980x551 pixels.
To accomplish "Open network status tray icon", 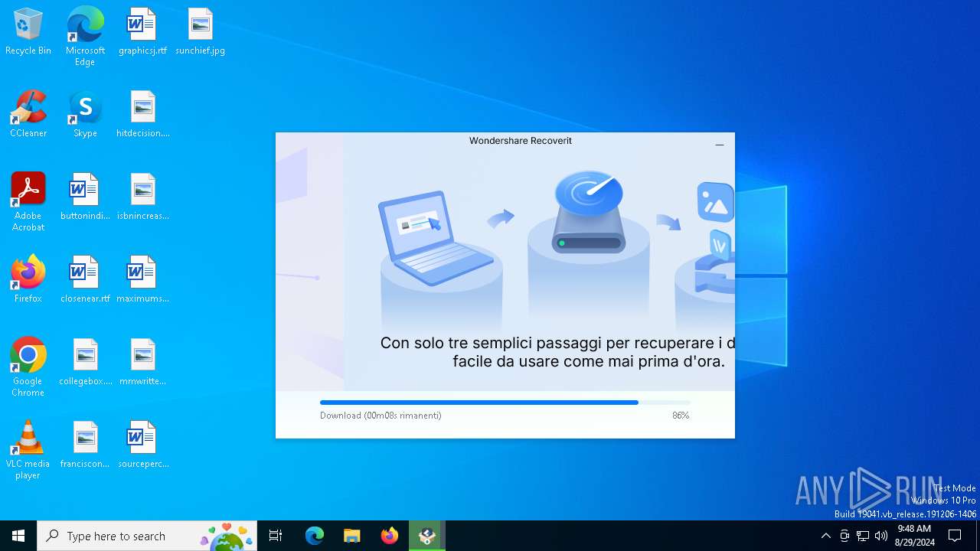I will tap(863, 536).
